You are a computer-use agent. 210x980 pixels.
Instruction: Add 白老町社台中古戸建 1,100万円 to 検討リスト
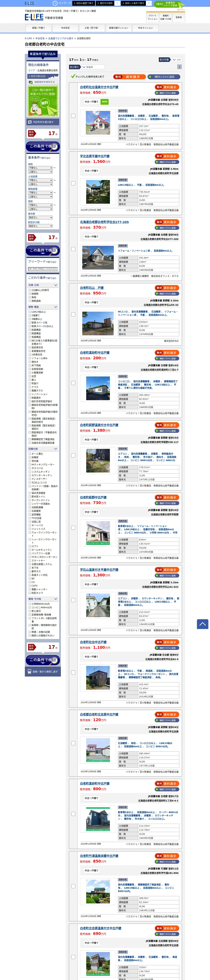click(167, 648)
